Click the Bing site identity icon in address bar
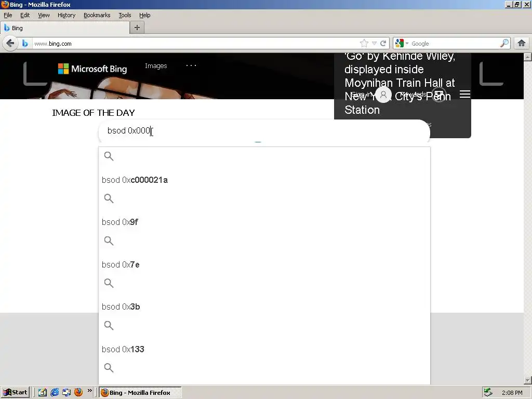Screen dimensions: 532x399 point(25,44)
